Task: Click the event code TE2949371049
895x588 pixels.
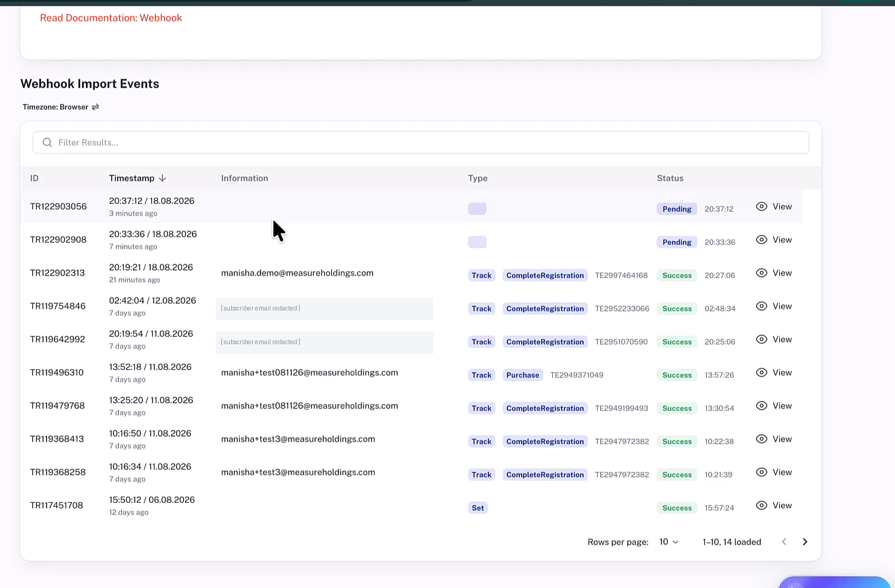Action: click(x=577, y=375)
